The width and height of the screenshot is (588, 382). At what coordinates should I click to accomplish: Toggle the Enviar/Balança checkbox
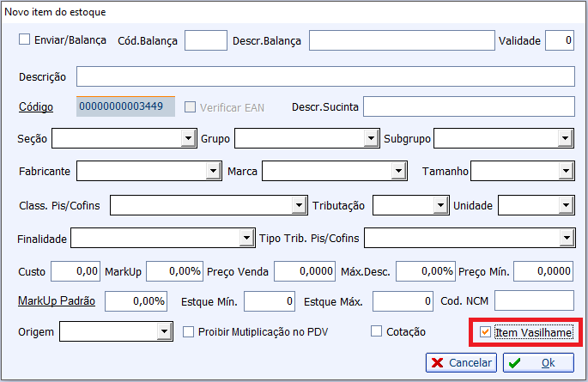(x=24, y=39)
